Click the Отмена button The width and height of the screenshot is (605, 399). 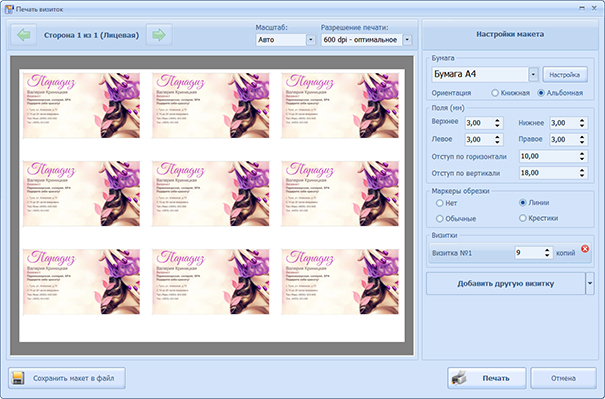(x=563, y=378)
